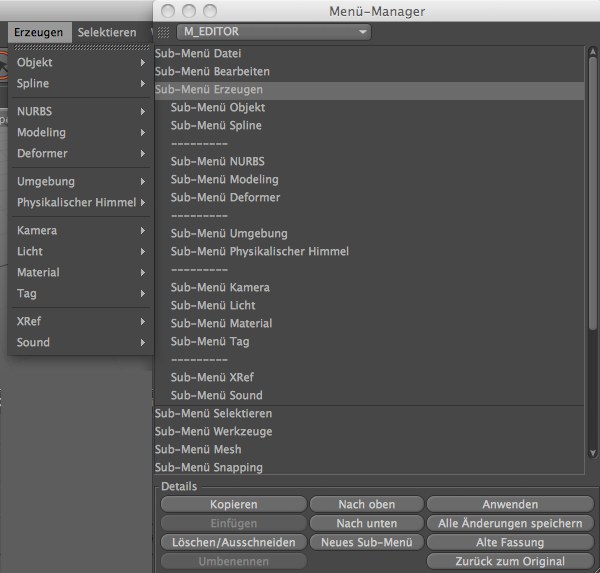Select Sub-Menü Kamera in the list
The height and width of the screenshot is (573, 600).
220,288
